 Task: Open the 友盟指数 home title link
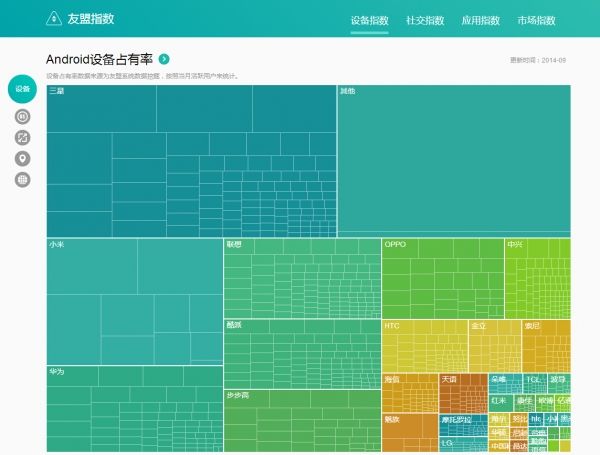coord(91,19)
